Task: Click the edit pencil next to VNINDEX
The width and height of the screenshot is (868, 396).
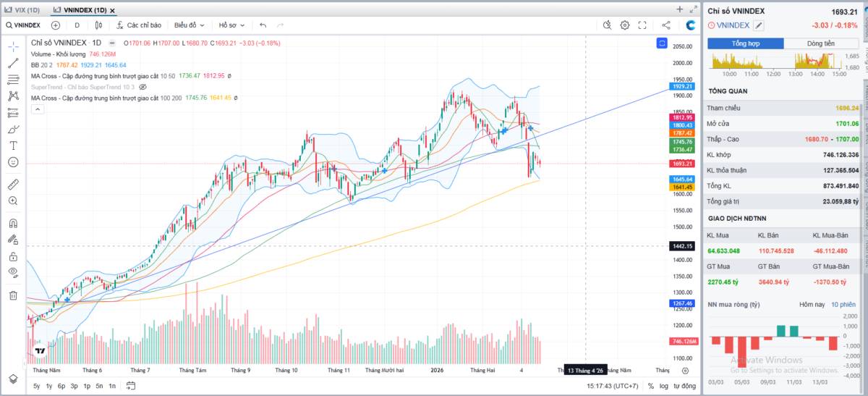Action: click(759, 25)
